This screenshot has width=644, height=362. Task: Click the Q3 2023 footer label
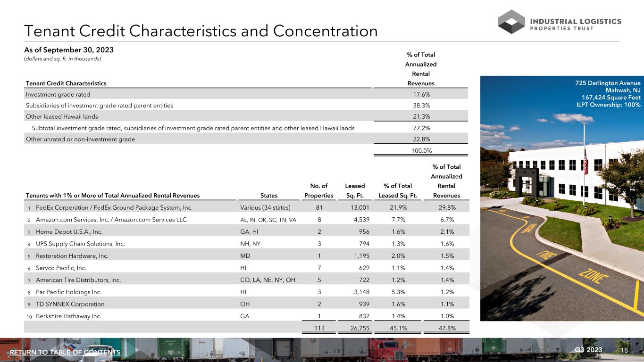590,350
